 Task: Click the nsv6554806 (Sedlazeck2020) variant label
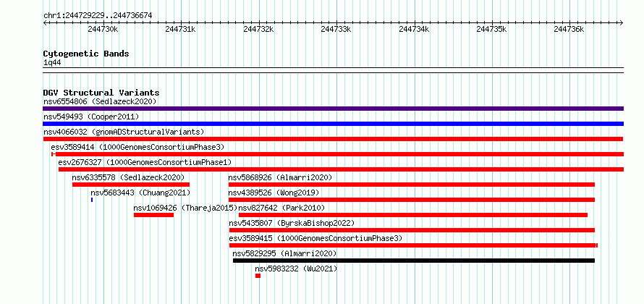[100, 101]
